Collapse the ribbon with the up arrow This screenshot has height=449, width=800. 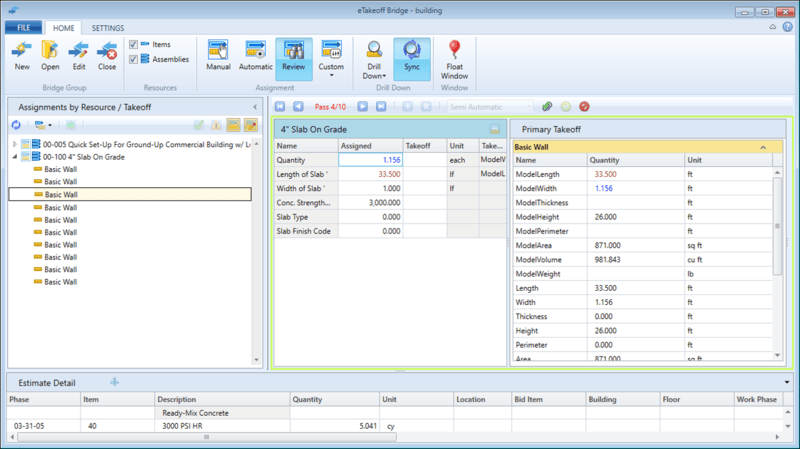773,27
